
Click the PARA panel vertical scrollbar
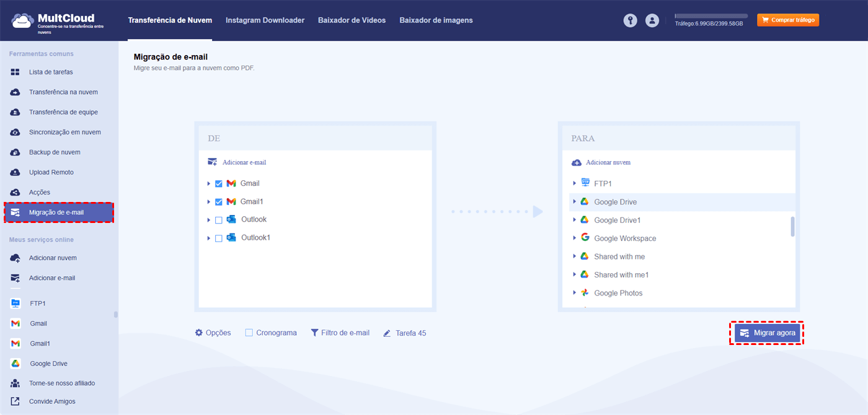click(x=792, y=226)
